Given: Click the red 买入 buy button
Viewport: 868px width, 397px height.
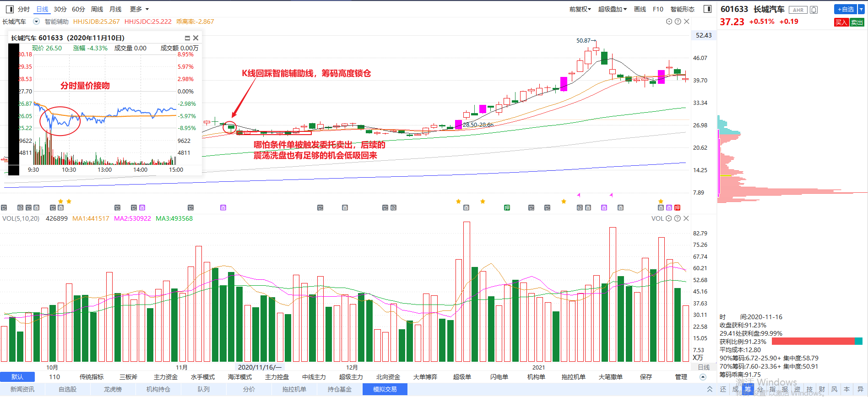Looking at the screenshot, I should [x=841, y=22].
